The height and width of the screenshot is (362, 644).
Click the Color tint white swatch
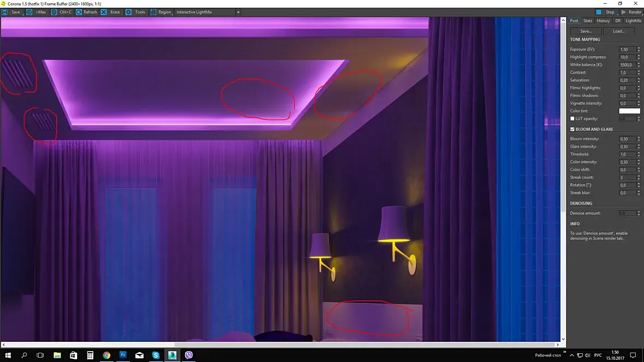629,111
